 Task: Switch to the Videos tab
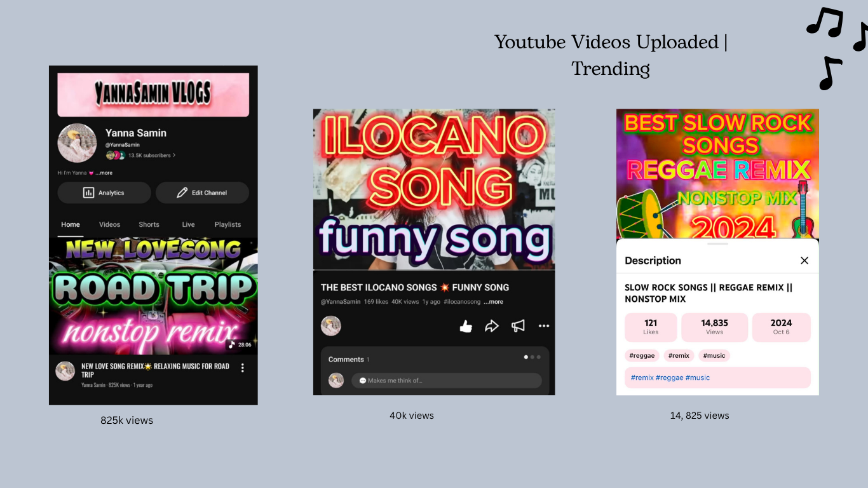point(109,224)
